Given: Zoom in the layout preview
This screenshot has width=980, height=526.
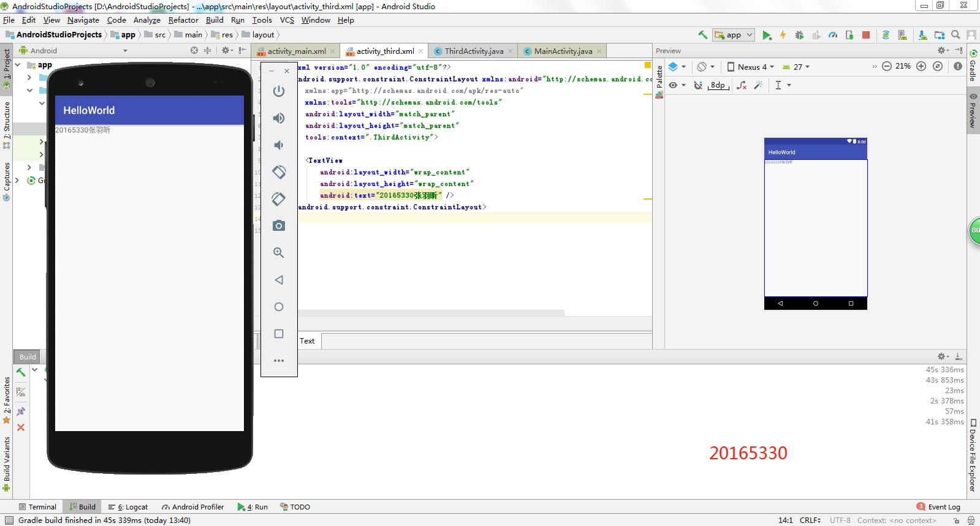Looking at the screenshot, I should (x=921, y=66).
